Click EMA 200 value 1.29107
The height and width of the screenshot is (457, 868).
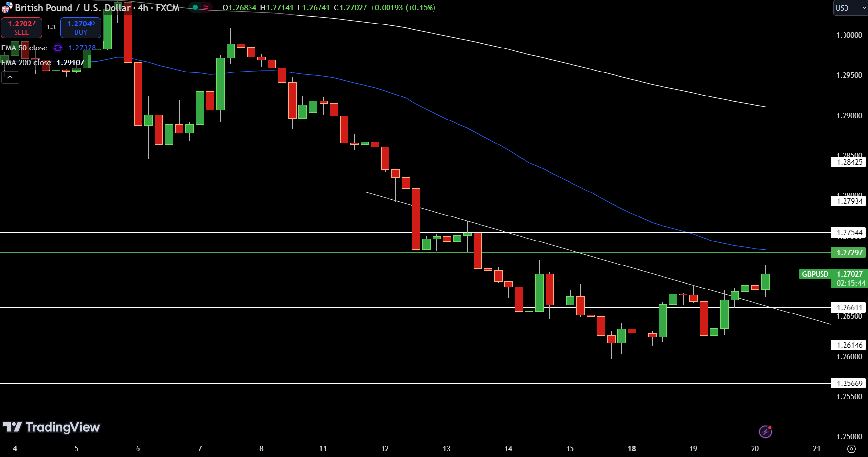[x=70, y=63]
